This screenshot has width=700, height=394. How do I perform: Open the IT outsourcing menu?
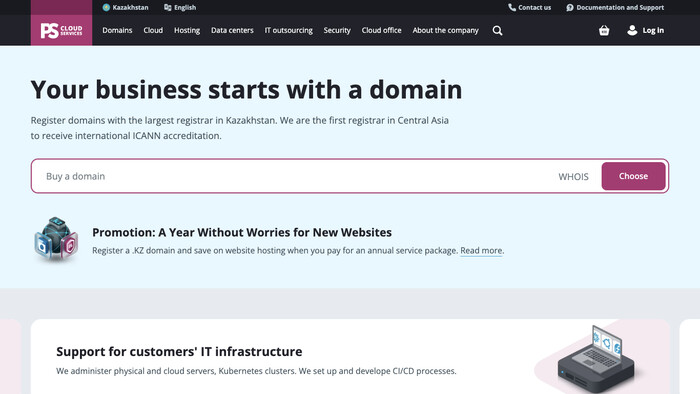[x=288, y=30]
